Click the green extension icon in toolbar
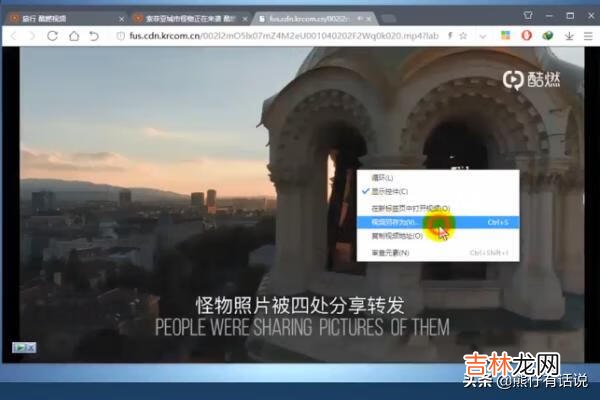 coord(548,36)
